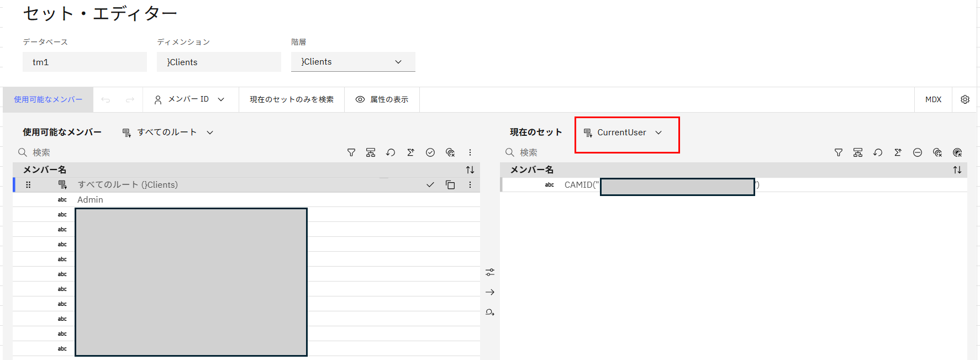Open the メンバー ID dropdown
Screen dimensions: 980x360
click(189, 99)
